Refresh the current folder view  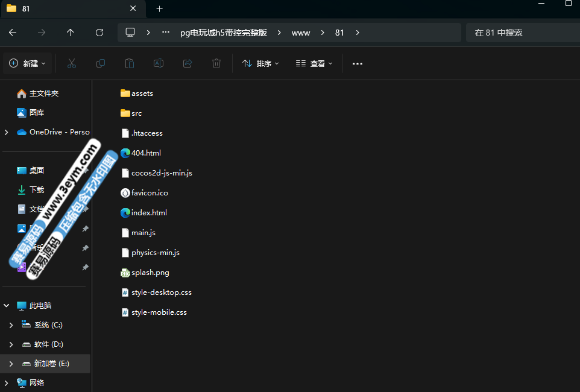pos(99,33)
